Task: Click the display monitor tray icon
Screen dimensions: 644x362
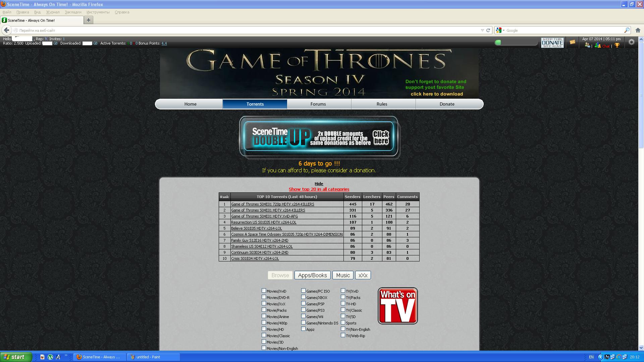Action: coord(607,357)
